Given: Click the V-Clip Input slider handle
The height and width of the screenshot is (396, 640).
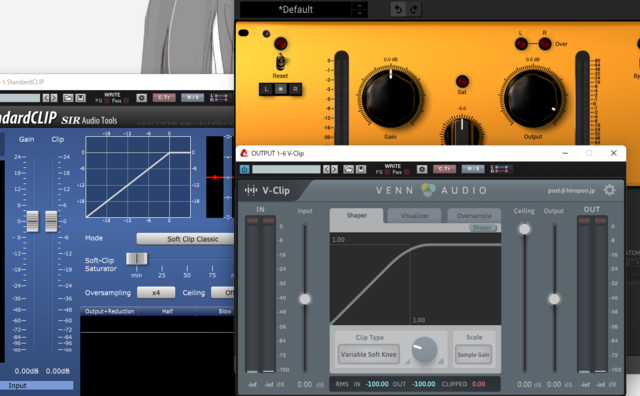Looking at the screenshot, I should (x=305, y=299).
